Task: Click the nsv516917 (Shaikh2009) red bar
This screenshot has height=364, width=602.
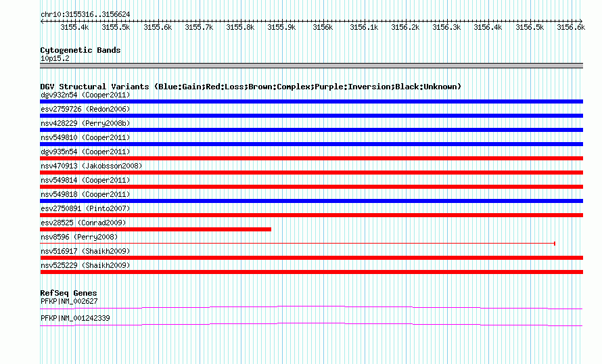Action: [311, 258]
